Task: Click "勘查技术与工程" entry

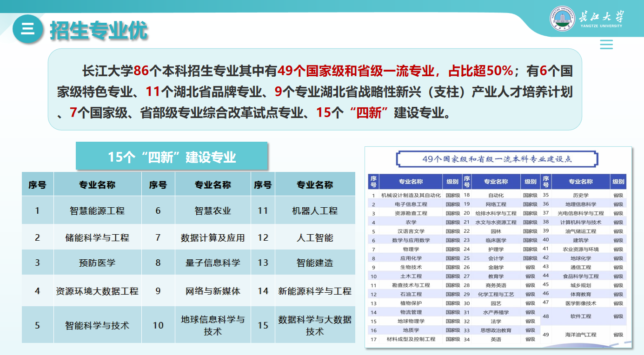Action: pyautogui.click(x=411, y=285)
